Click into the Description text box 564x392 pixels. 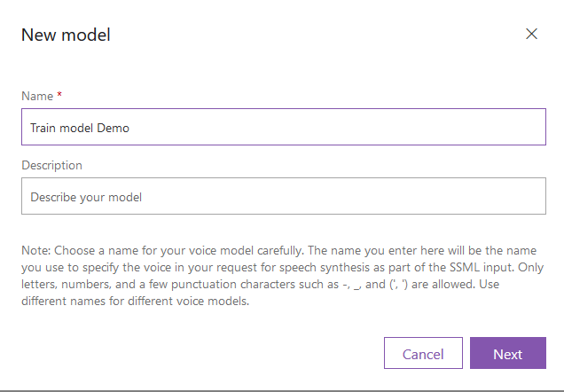tap(284, 196)
